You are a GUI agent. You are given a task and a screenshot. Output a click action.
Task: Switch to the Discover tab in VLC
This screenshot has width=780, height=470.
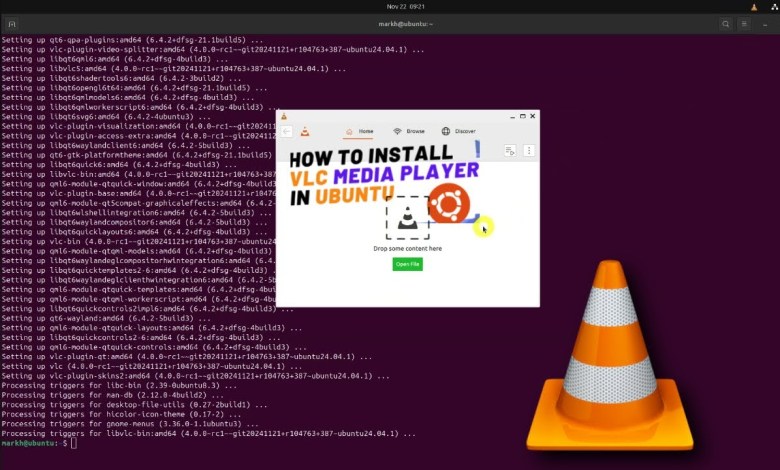[459, 131]
